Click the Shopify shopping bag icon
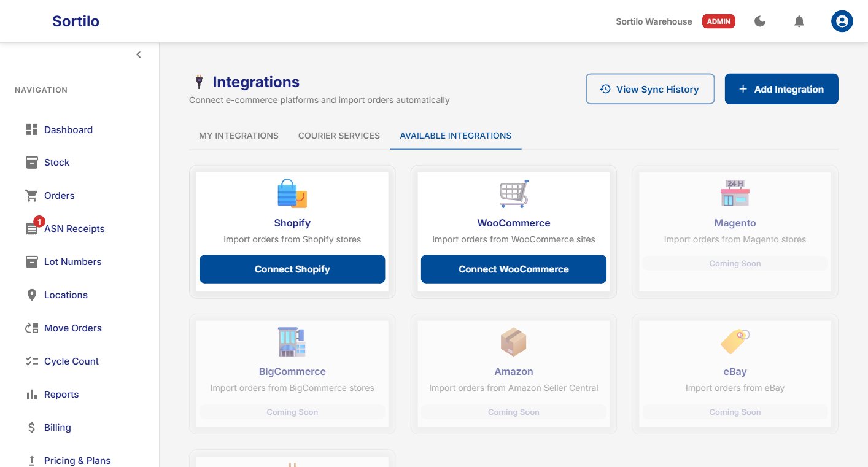The width and height of the screenshot is (868, 467). 292,194
